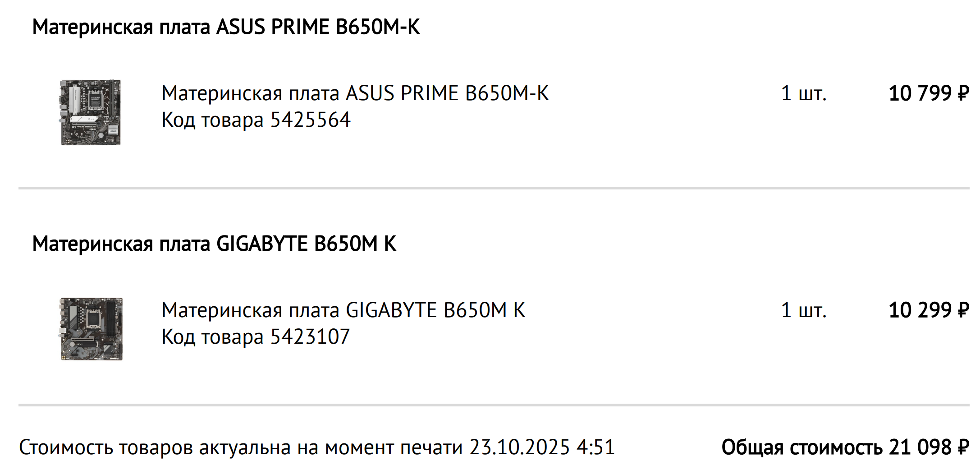Screen dimensions: 980x470
Task: Click the bold GIGABYTE B650M K heading
Action: [214, 244]
